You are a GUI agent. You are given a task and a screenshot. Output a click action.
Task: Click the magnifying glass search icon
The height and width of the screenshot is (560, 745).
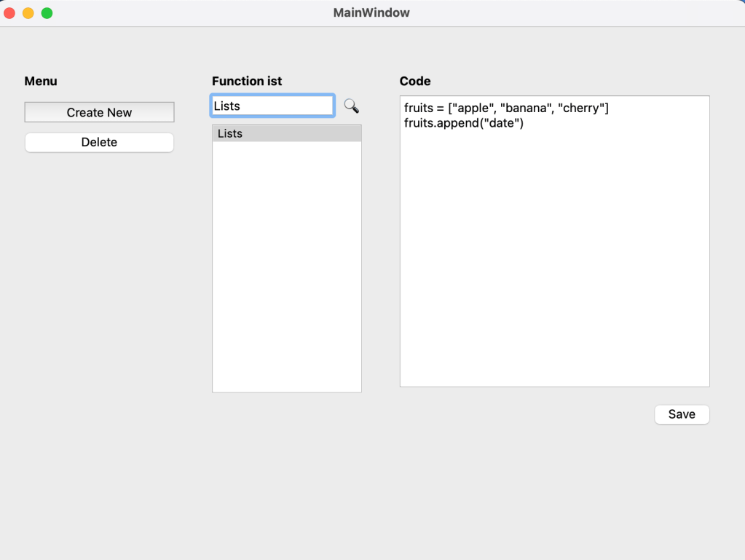click(x=351, y=106)
